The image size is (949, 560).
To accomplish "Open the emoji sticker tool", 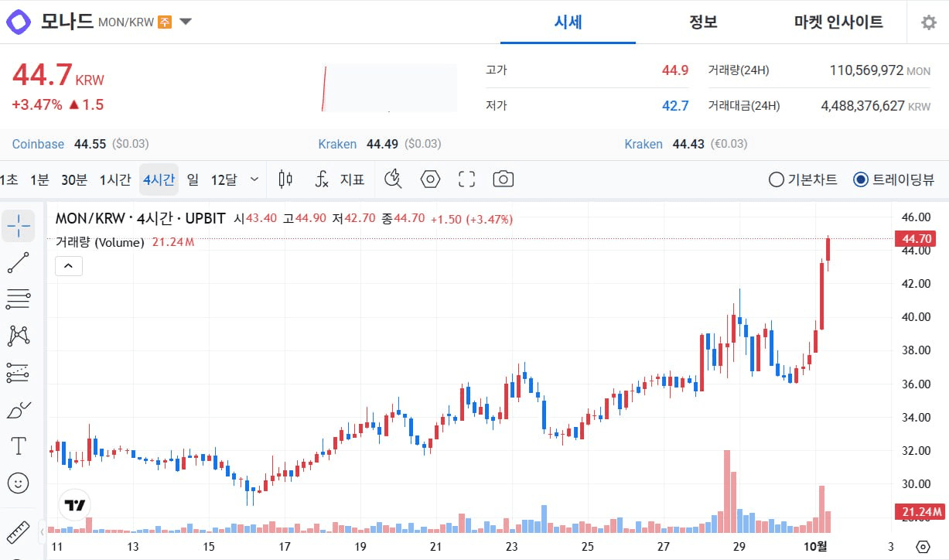I will tap(19, 483).
